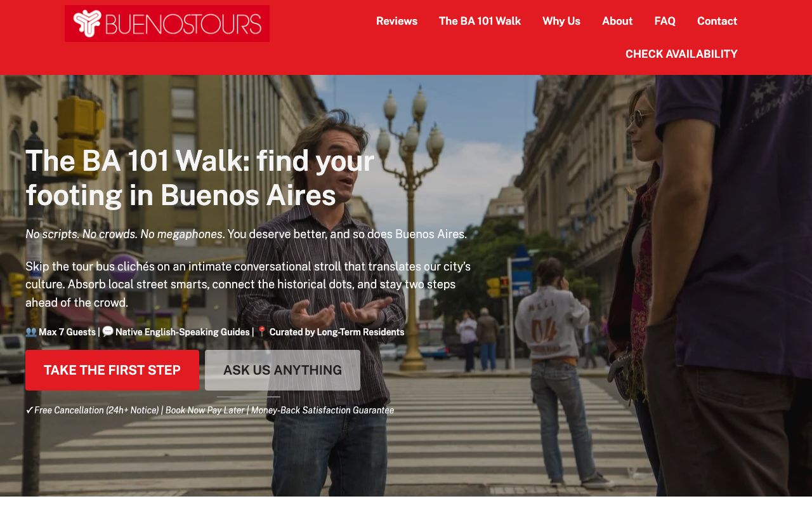Viewport: 812px width, 508px height.
Task: Click the 'Native English-Speaking Guides' text
Action: pos(183,332)
